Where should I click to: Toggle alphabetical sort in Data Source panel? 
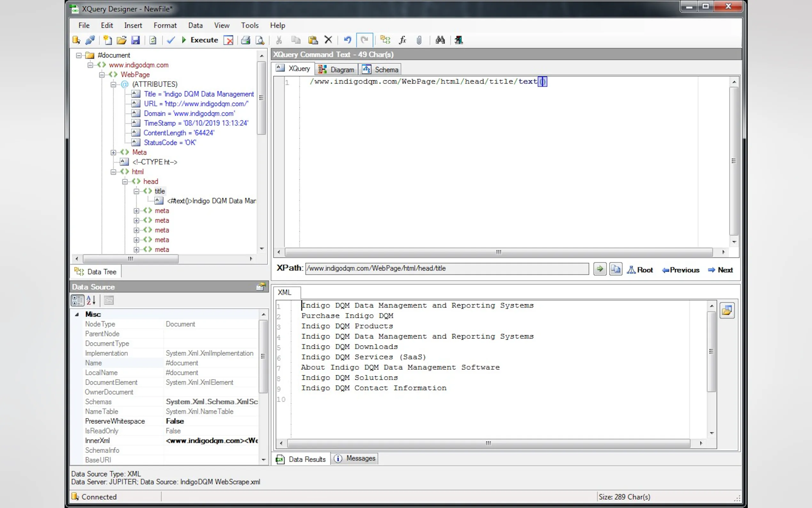click(x=91, y=300)
